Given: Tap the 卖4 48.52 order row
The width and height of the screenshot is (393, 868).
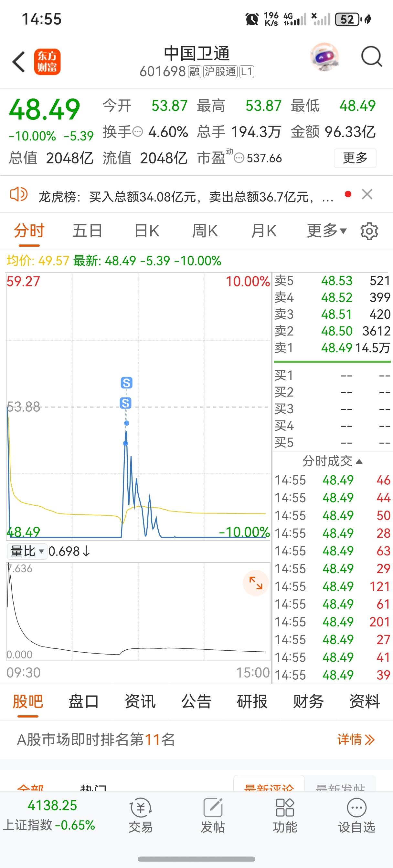Looking at the screenshot, I should click(x=332, y=297).
